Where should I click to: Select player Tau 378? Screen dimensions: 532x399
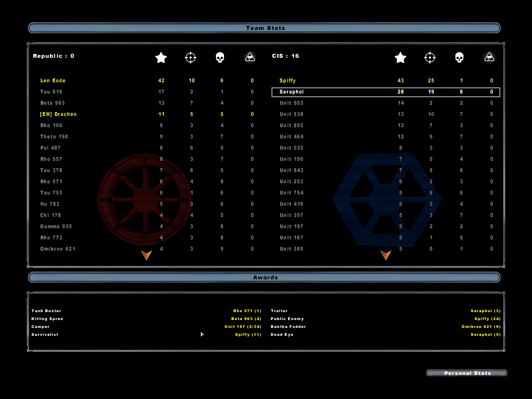pos(51,170)
